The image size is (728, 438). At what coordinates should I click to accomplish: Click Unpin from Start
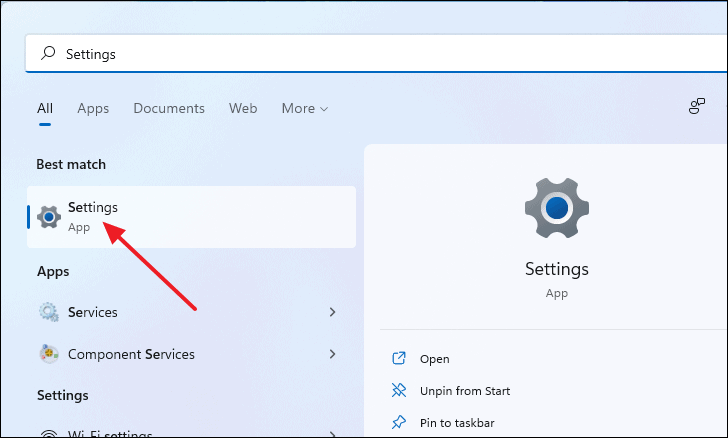(465, 391)
